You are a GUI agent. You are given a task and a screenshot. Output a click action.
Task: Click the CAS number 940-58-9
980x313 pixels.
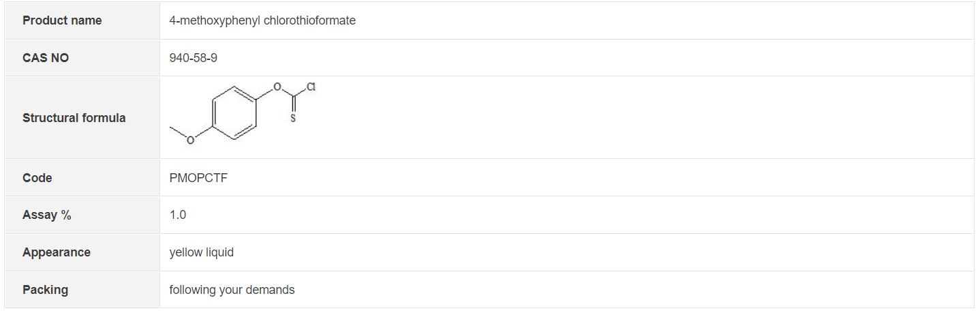[x=194, y=58]
